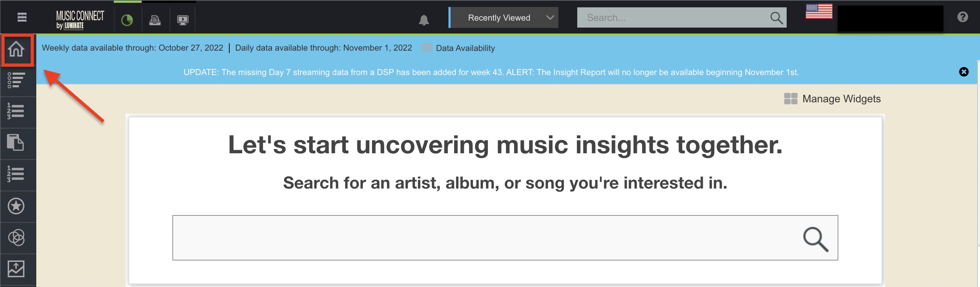Open the bulleted list sidebar icon
This screenshot has width=980, height=287.
(x=16, y=80)
